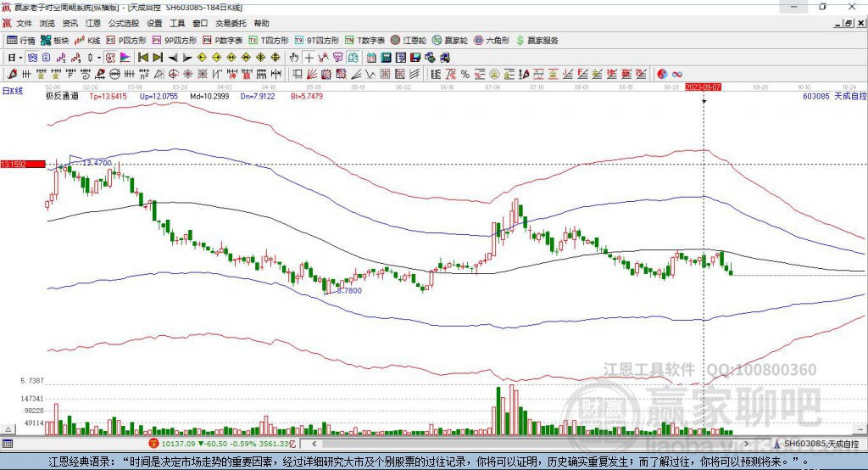Open the 窗口 menu

200,23
